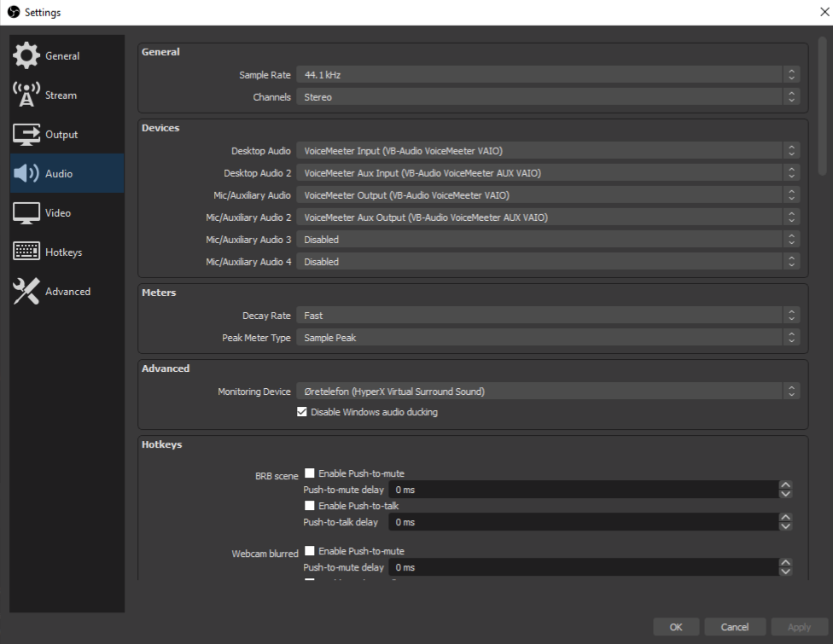Close the Settings window
The height and width of the screenshot is (644, 833).
click(x=824, y=12)
